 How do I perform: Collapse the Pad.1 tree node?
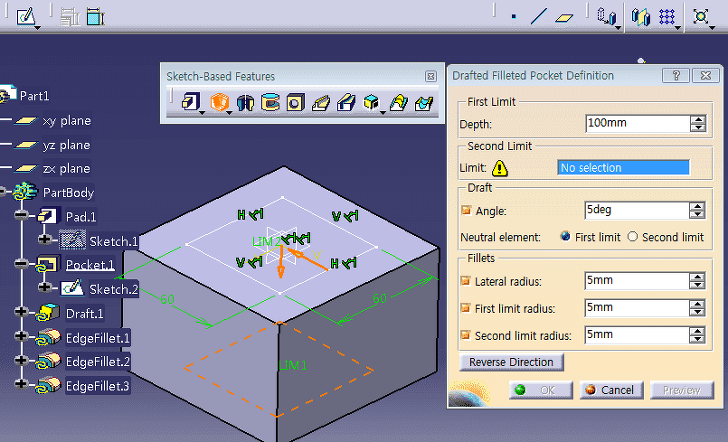(21, 215)
